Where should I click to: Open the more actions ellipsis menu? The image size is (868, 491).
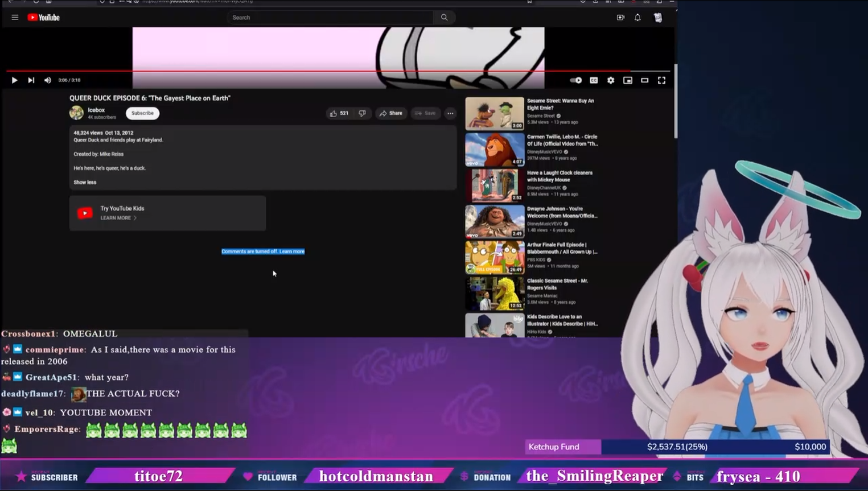click(x=450, y=113)
